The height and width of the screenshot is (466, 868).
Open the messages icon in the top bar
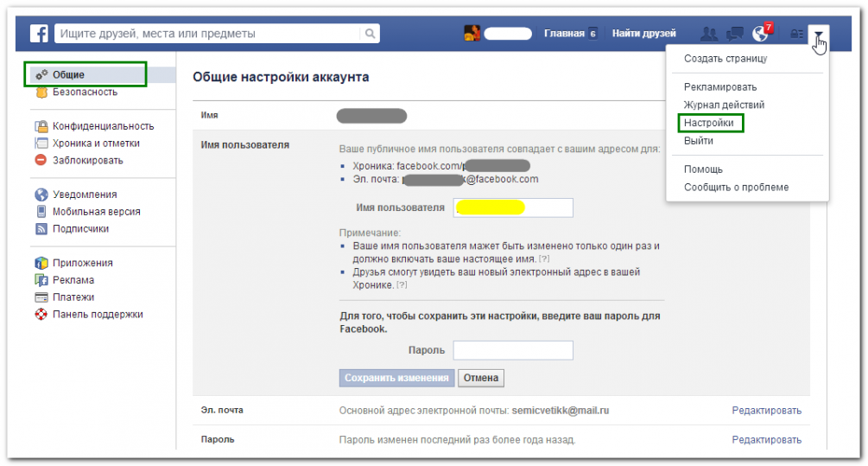[735, 34]
